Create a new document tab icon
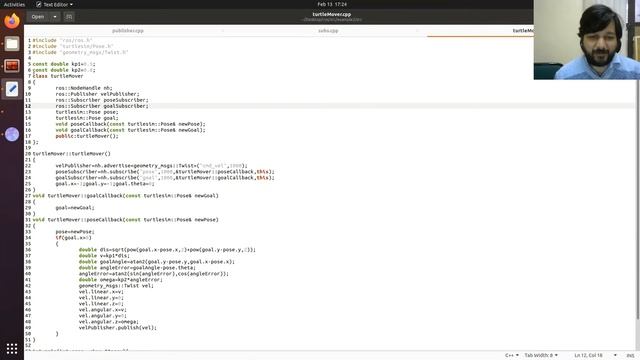Screen dimensions: 640x360 click(x=69, y=17)
